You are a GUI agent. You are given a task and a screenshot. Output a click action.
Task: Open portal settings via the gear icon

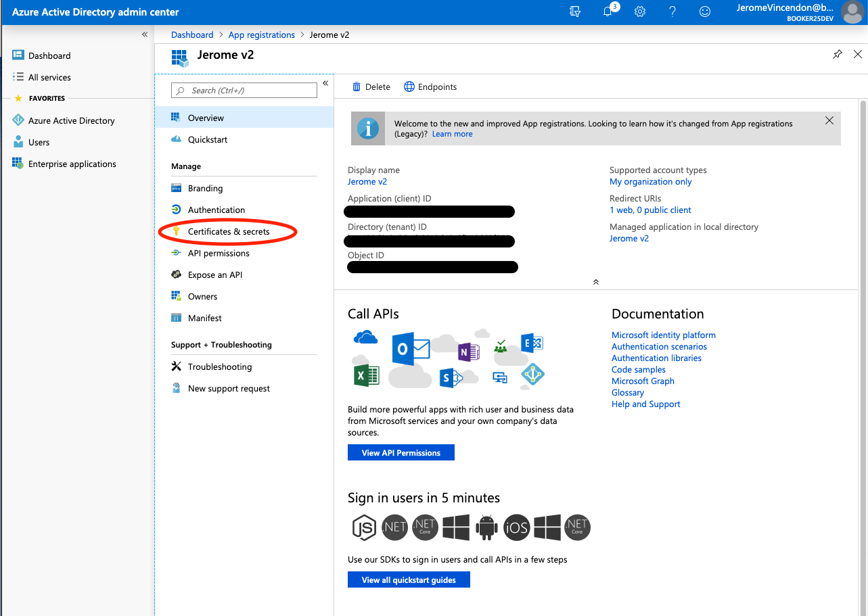point(639,11)
